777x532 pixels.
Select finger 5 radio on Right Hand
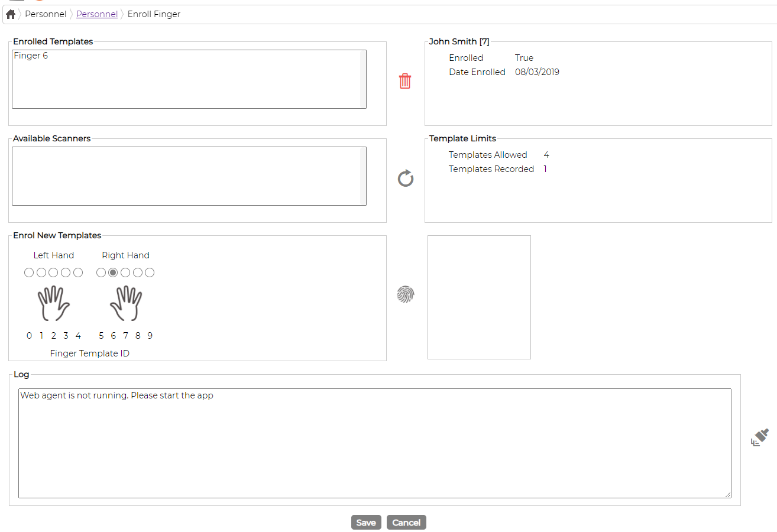(101, 273)
